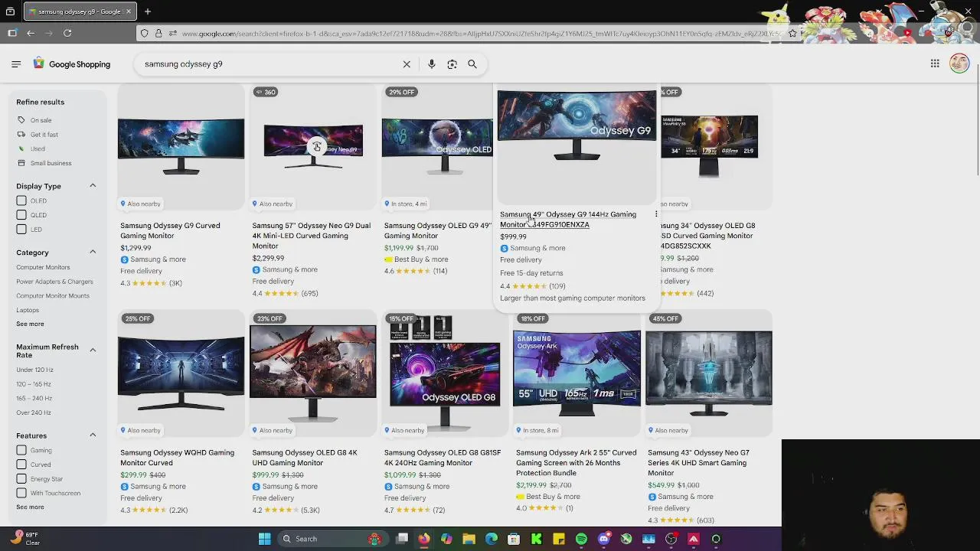Filter category Computer Monitor Mounts
980x551 pixels.
53,295
